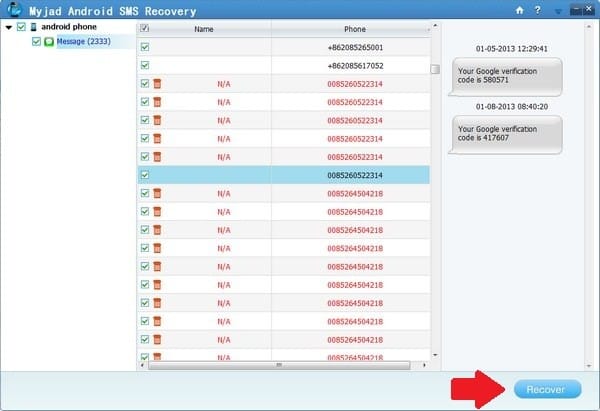Click N/A name in first 0085264504218 row
This screenshot has width=600, height=411.
[x=224, y=194]
